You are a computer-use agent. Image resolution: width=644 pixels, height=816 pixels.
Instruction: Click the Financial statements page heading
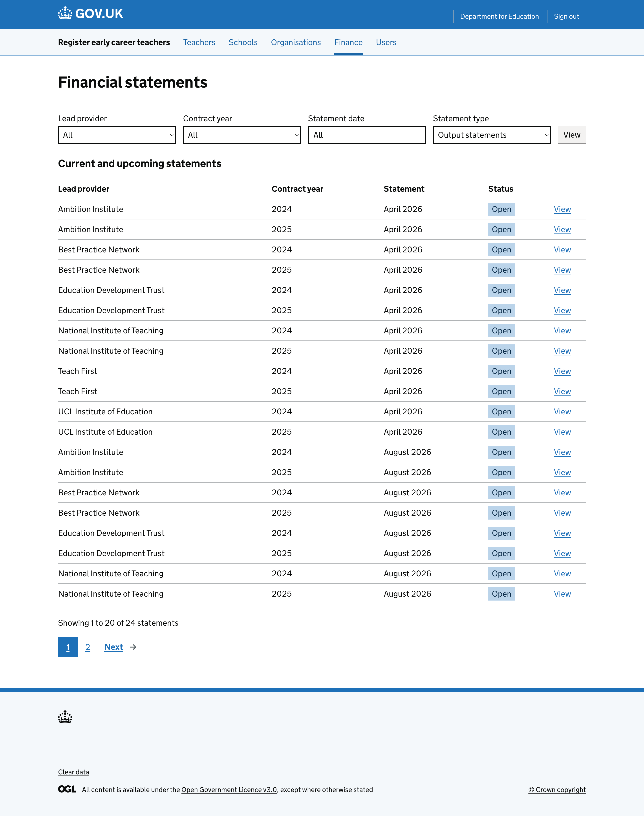point(133,82)
